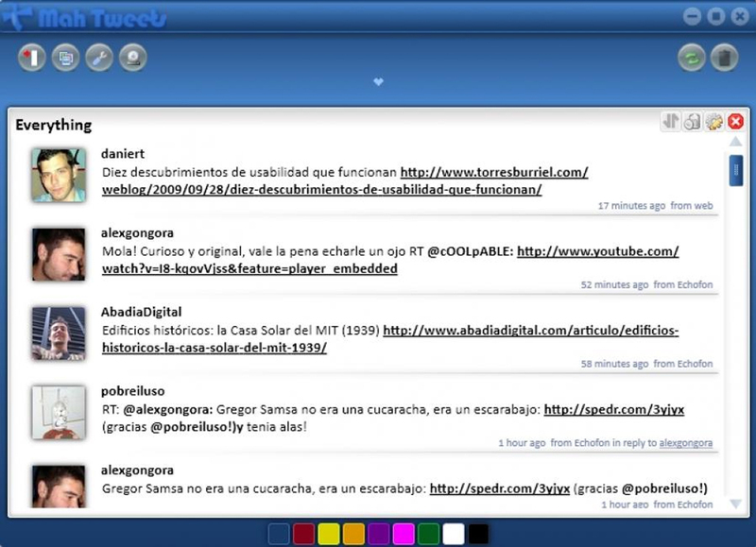Screen dimensions: 756x547
Task: Refresh tweets with green arrows icon
Action: (x=692, y=58)
